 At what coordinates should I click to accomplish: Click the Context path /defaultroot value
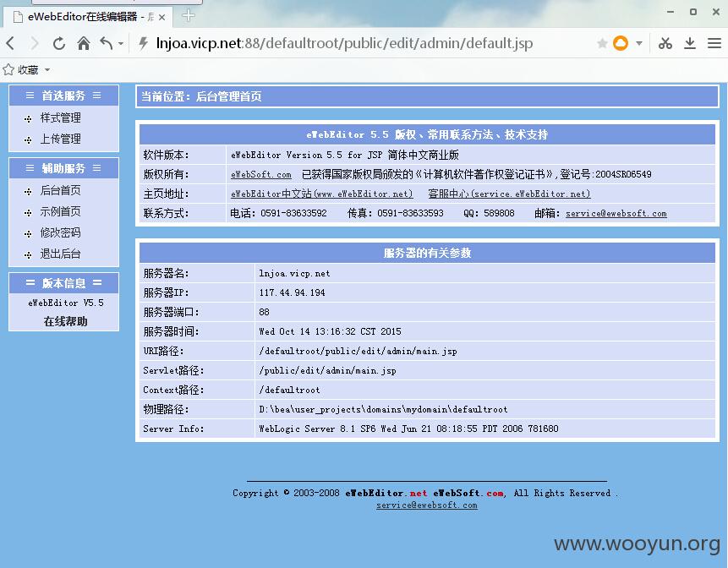(289, 390)
